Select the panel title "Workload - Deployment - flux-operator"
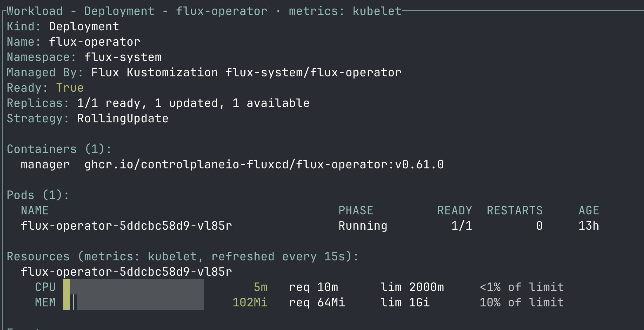 (137, 11)
